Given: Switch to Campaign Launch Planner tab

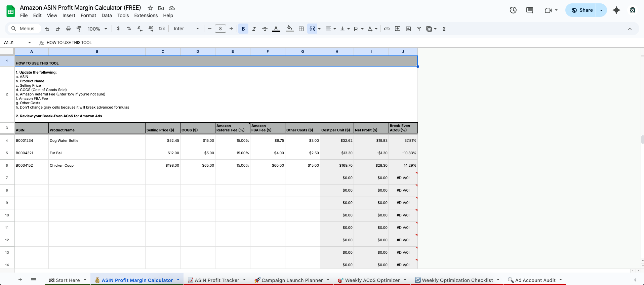Looking at the screenshot, I should pos(292,280).
